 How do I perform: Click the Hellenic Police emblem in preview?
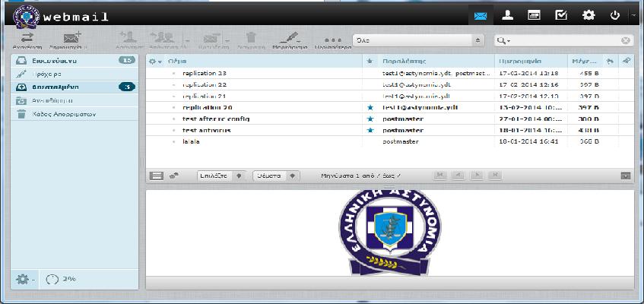coord(389,232)
